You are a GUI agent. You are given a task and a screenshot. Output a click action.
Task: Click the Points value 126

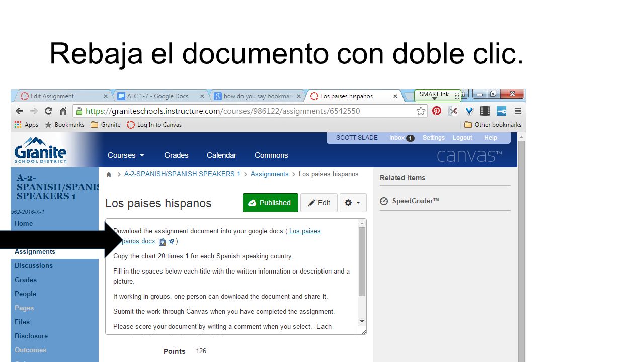[201, 351]
